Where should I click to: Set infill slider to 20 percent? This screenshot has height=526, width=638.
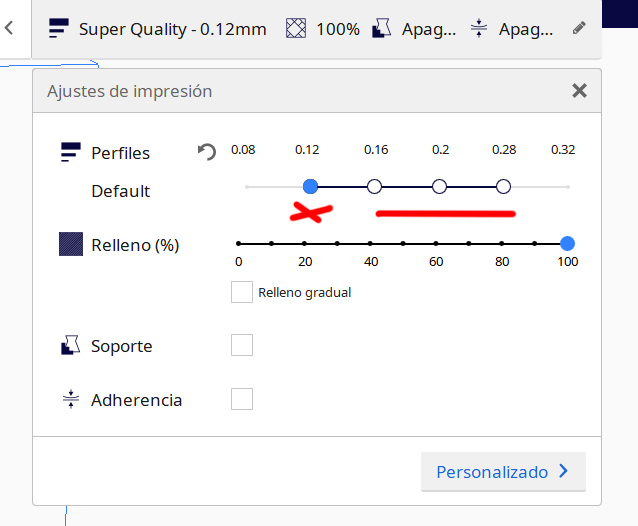(304, 243)
